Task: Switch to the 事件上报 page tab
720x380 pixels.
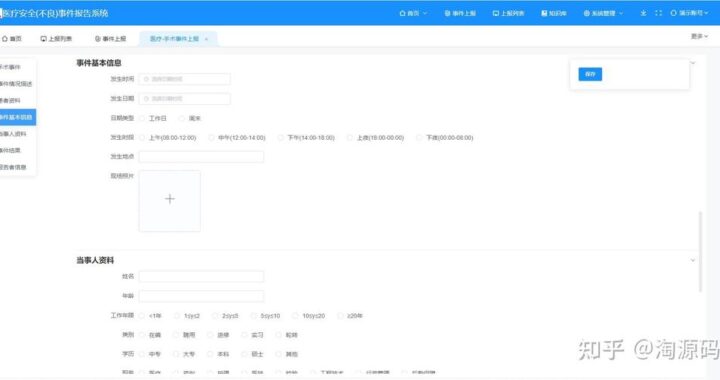Action: [110, 39]
